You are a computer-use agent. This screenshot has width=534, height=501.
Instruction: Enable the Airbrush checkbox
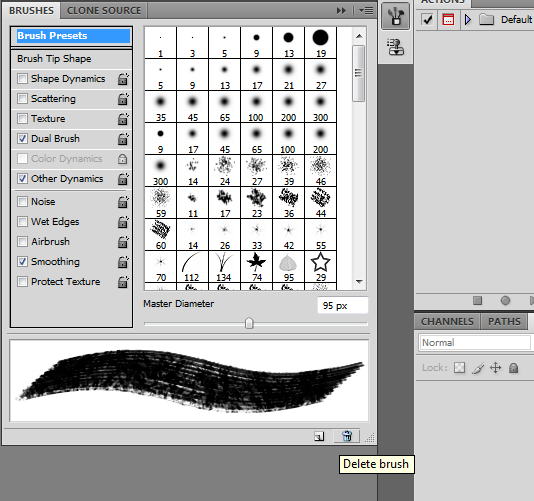coord(22,241)
